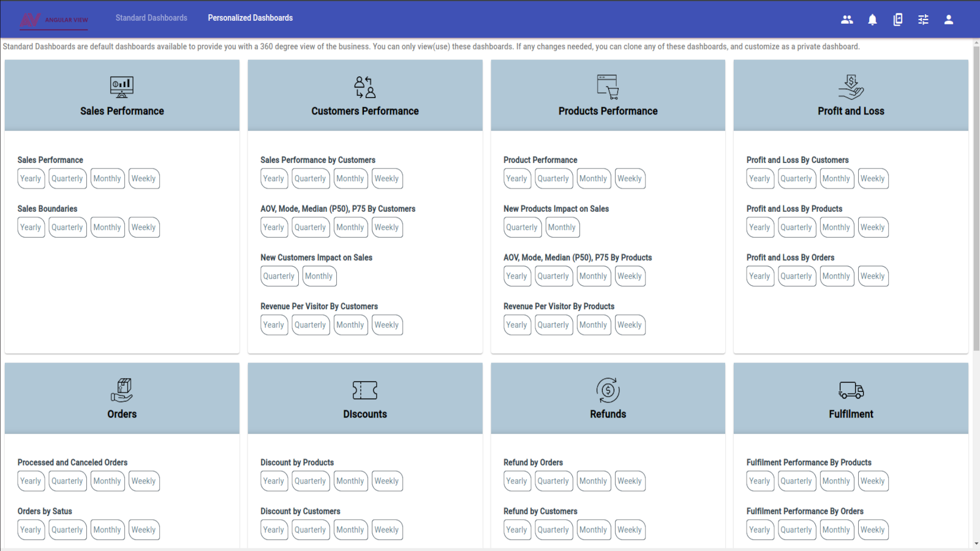Open the users group icon in header
Image resolution: width=980 pixels, height=551 pixels.
[x=847, y=20]
